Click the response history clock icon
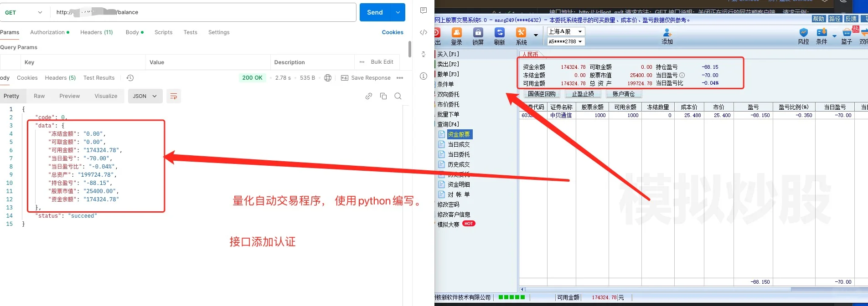Viewport: 868px width, 306px height. click(x=130, y=78)
